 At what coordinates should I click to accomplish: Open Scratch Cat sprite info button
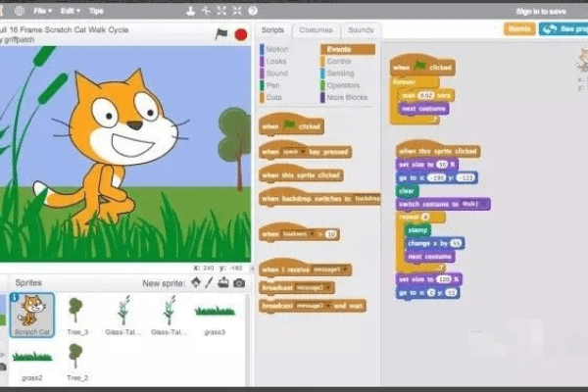click(x=15, y=298)
